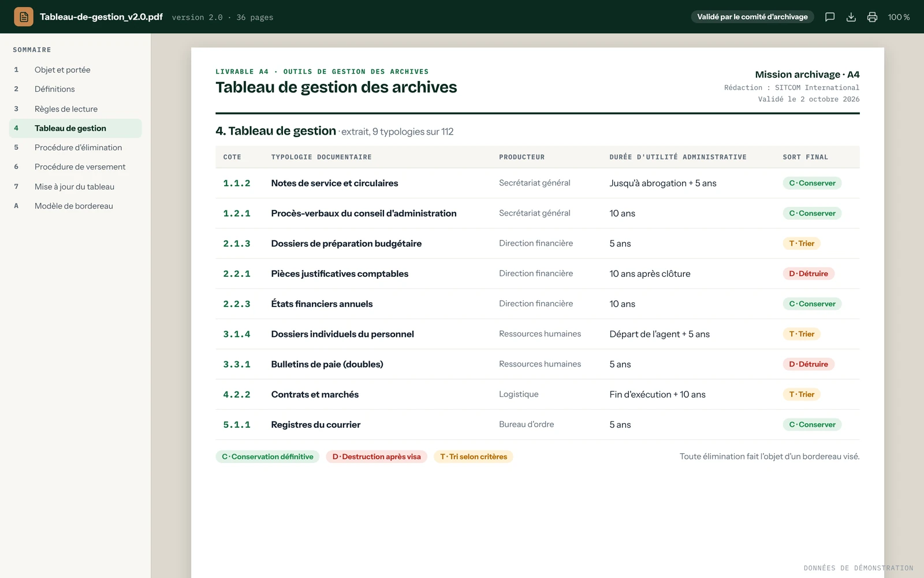Jump to 'Procédure d'élimination'
This screenshot has height=578, width=924.
click(75, 147)
